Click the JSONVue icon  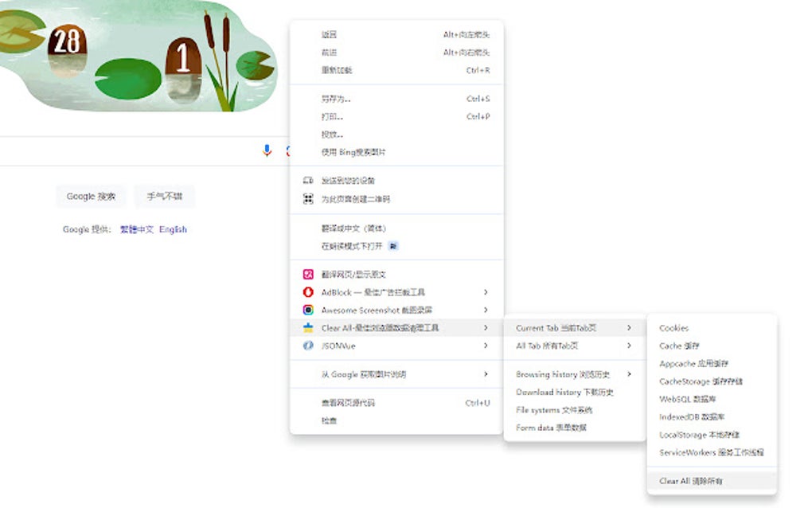click(x=308, y=346)
